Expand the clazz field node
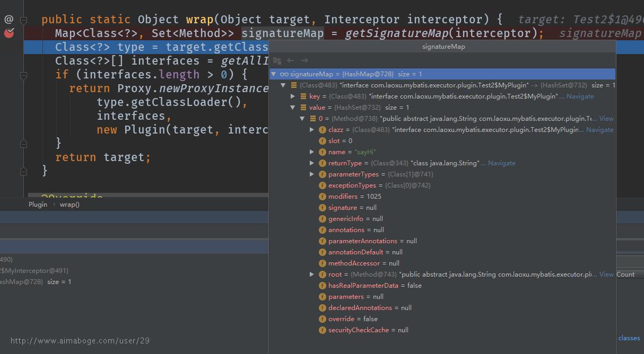The height and width of the screenshot is (354, 644). [312, 130]
